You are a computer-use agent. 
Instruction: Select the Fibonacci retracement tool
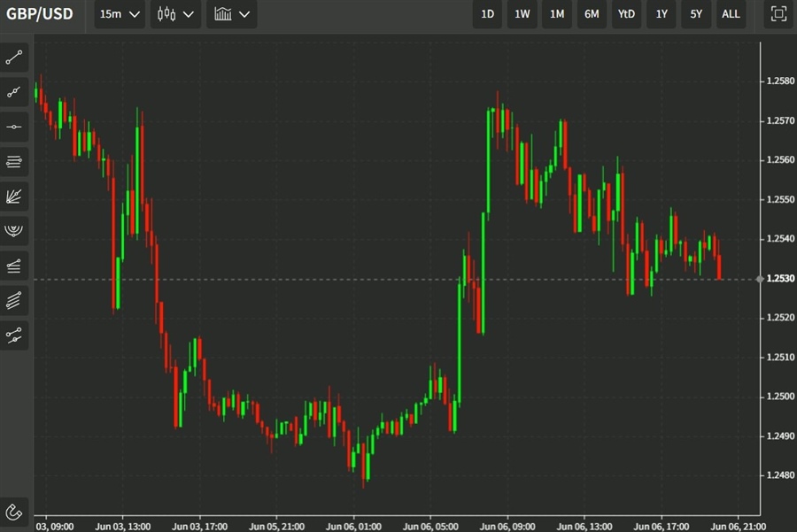(x=13, y=266)
